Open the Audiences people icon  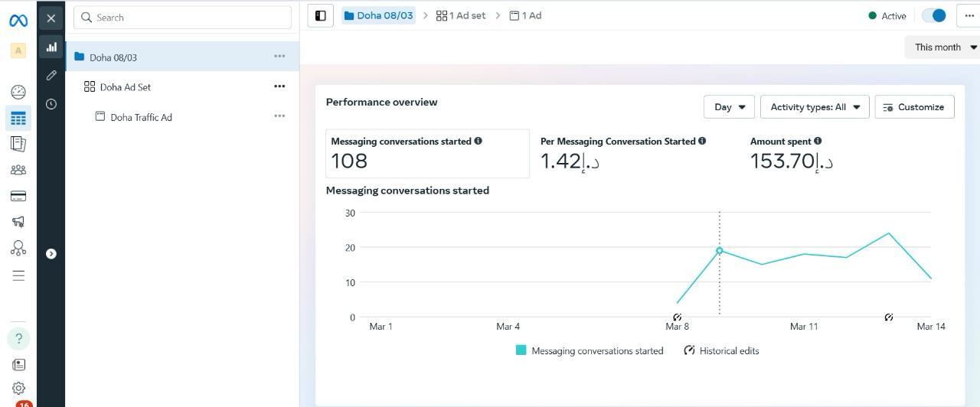(18, 170)
